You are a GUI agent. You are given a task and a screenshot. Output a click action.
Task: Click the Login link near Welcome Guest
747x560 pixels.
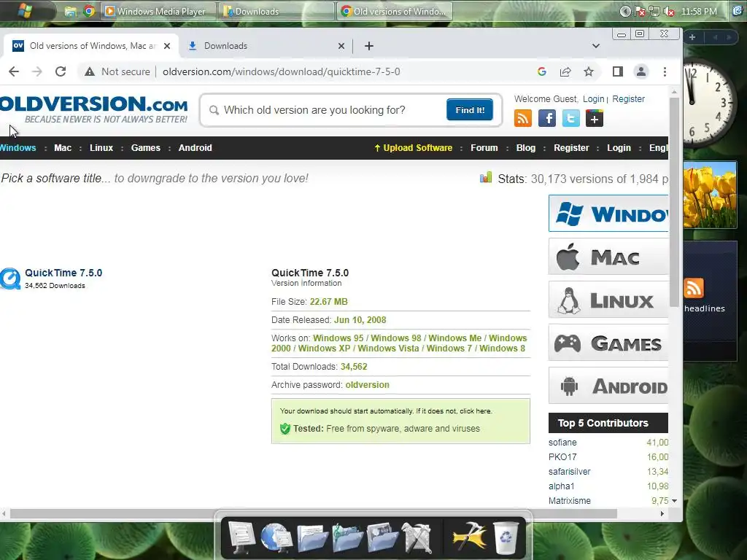594,98
